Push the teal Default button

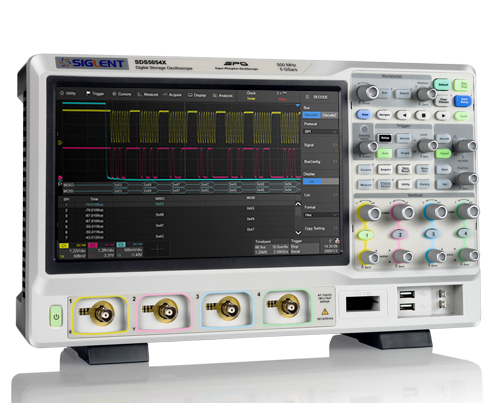tap(442, 84)
